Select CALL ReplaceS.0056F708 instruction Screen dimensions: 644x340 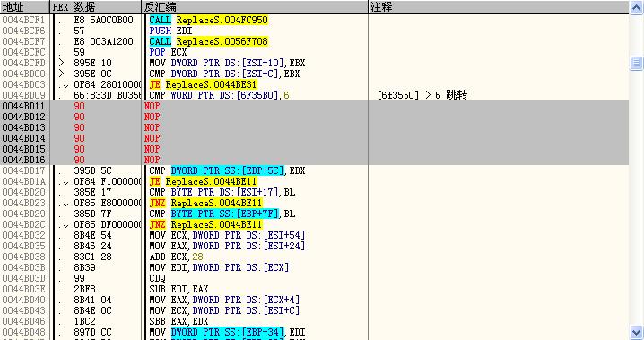tap(209, 41)
